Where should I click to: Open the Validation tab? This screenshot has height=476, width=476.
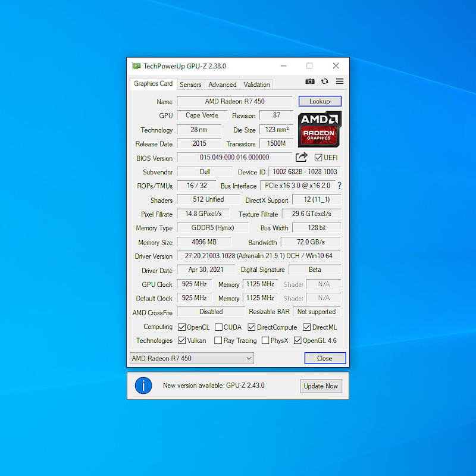(256, 84)
